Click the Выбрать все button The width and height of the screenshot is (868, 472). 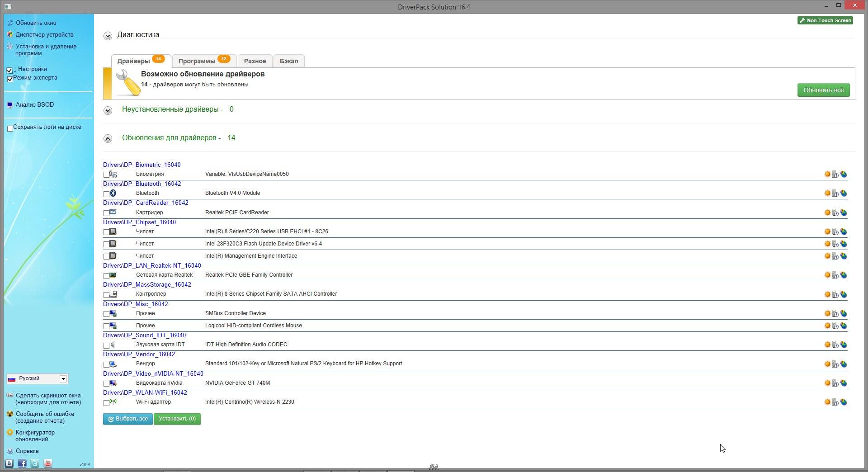tap(127, 419)
